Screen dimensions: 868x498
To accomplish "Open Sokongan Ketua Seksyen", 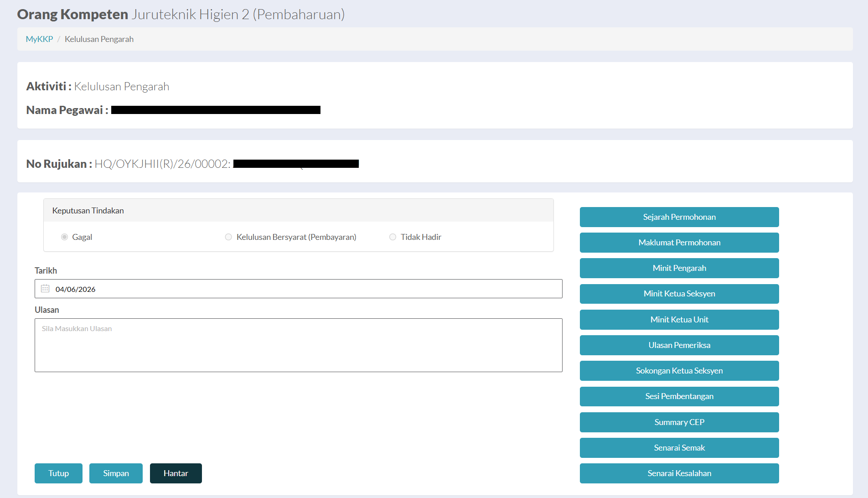I will click(679, 371).
